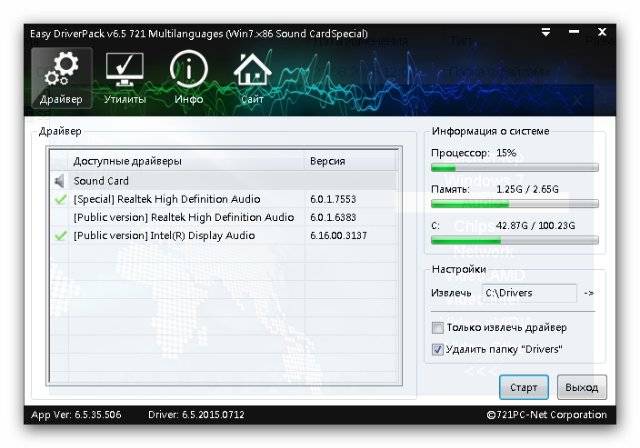640x448 pixels.
Task: Check the [Public version] Realtek High Definition Audio driver
Action: [x=60, y=217]
